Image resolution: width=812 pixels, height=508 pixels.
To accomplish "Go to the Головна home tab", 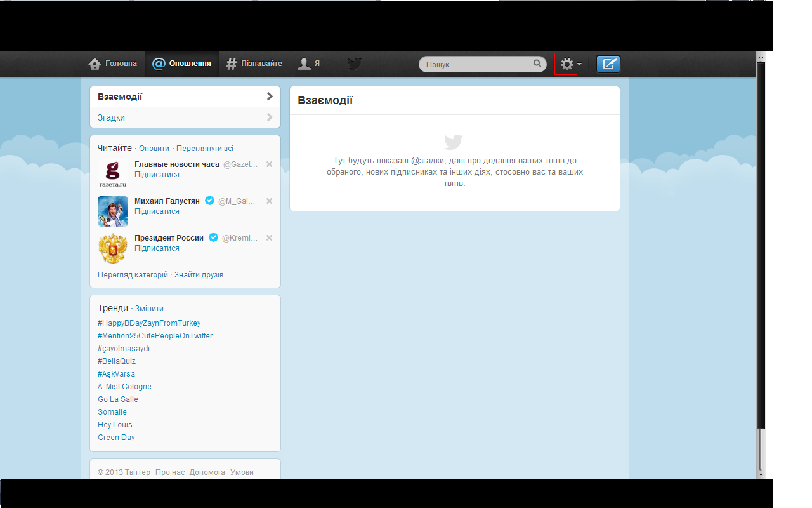I will click(x=112, y=63).
